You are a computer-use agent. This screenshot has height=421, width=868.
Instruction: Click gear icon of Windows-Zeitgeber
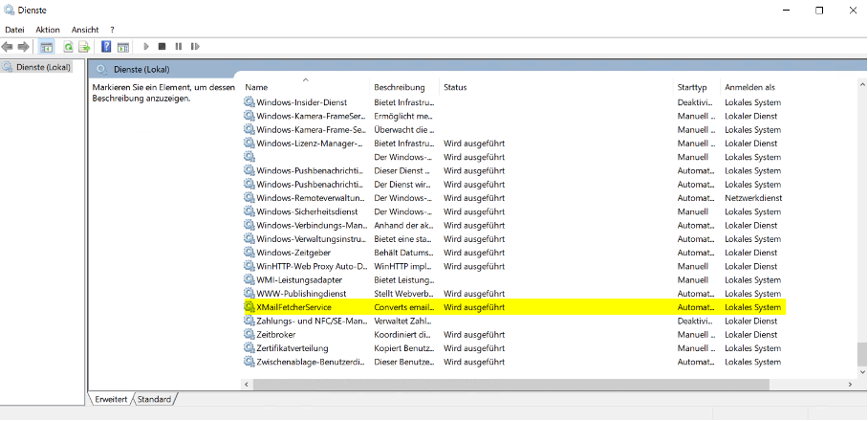[x=250, y=252]
